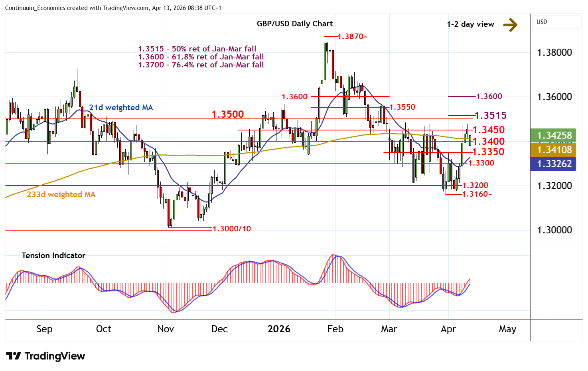The width and height of the screenshot is (588, 371).
Task: Click the 1.38000 price axis tick
Action: pos(554,53)
